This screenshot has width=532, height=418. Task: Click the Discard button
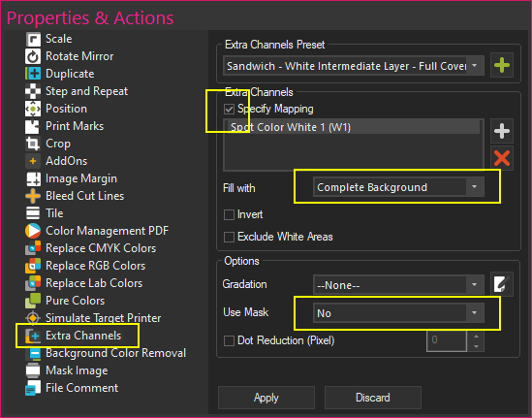(x=373, y=398)
